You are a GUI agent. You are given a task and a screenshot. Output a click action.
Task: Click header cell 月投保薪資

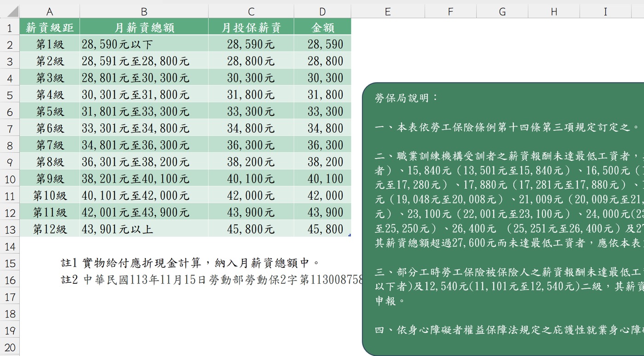tap(251, 27)
